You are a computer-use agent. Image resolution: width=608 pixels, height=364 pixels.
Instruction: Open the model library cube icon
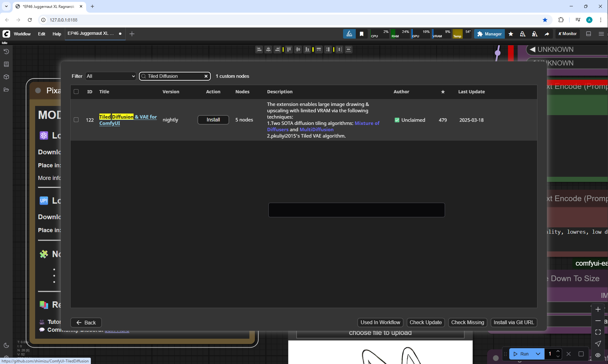6,77
